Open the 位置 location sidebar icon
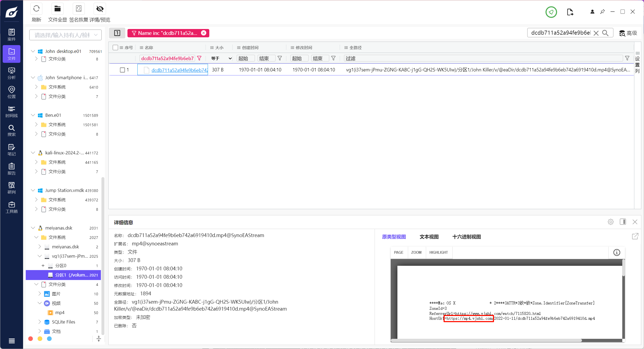 12,92
